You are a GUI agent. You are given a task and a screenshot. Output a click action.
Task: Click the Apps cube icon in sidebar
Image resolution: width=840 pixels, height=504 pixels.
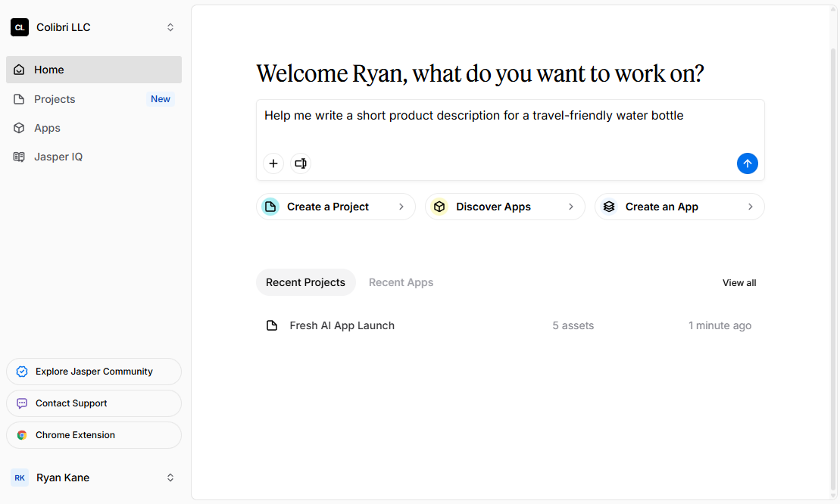coord(19,128)
